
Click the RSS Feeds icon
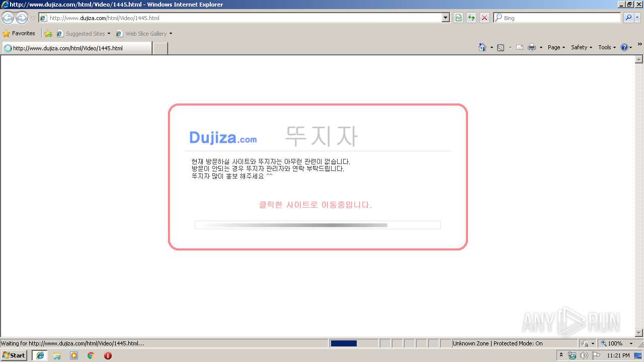coord(501,47)
